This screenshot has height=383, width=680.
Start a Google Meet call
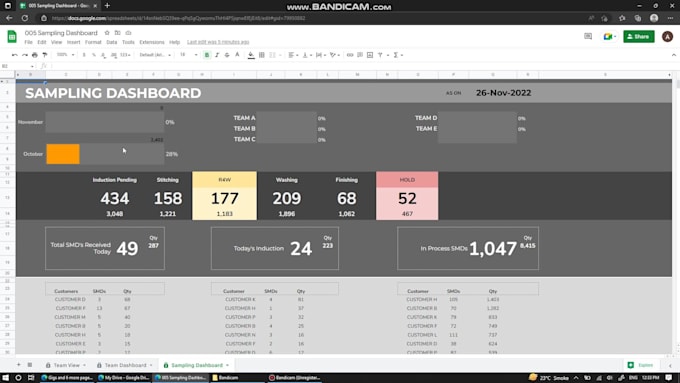pyautogui.click(x=609, y=36)
